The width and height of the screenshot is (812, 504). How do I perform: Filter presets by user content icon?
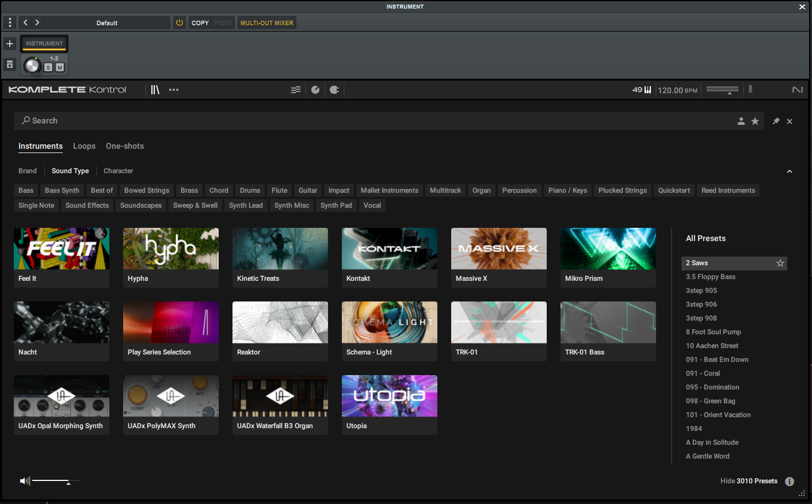tap(741, 121)
